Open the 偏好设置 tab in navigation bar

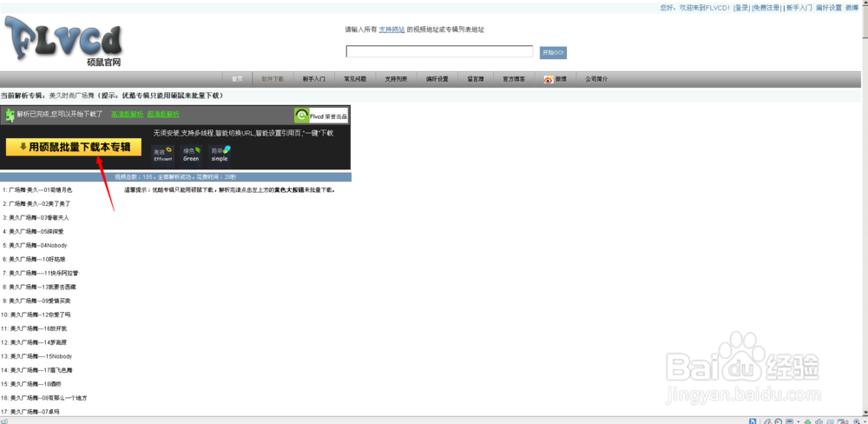437,79
